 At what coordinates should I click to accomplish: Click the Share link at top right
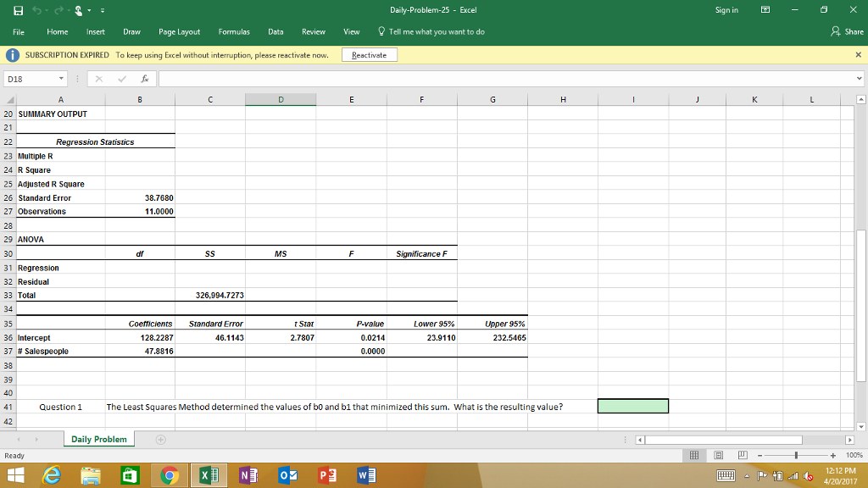pos(848,31)
